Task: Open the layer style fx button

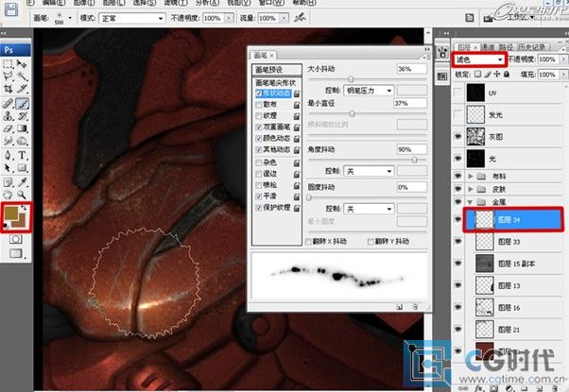Action: pos(479,388)
